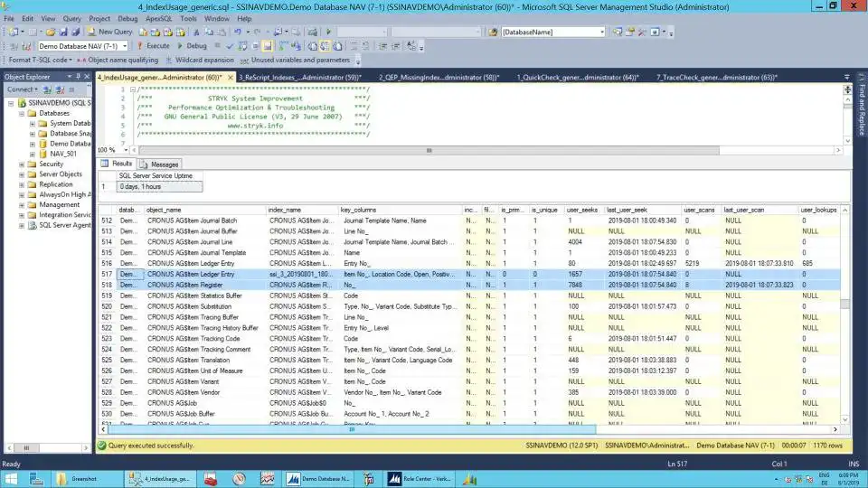Open the File menu
Image resolution: width=868 pixels, height=488 pixels.
[x=9, y=18]
